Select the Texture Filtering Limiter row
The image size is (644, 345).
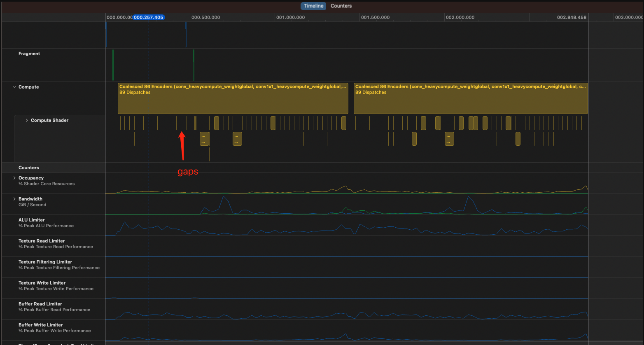pos(45,262)
